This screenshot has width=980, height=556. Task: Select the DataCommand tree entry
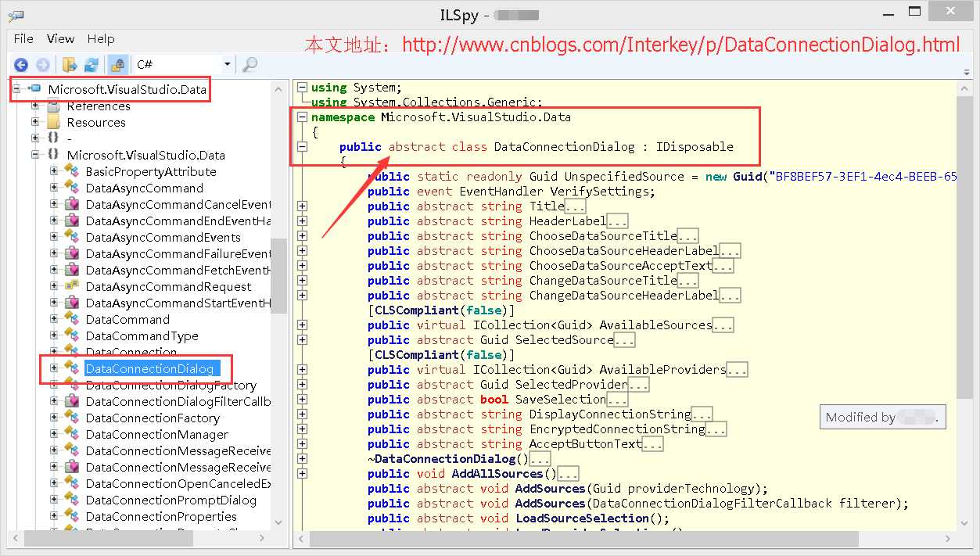point(127,319)
